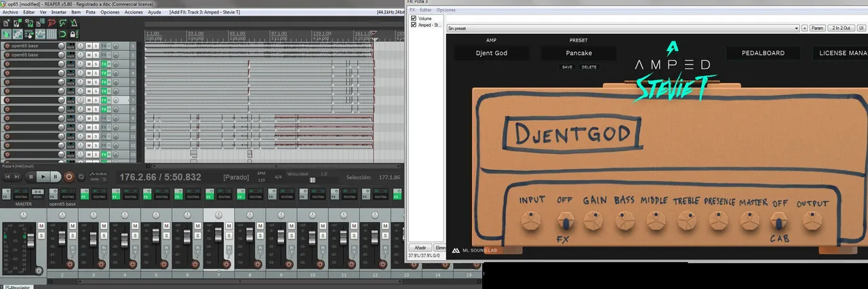Toggle the MONO button on master channel

pos(37,194)
